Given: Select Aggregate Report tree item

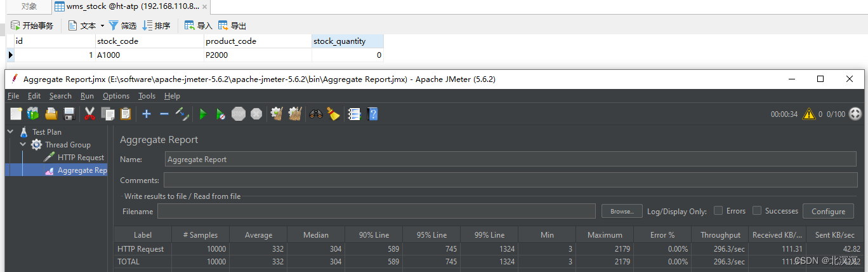Looking at the screenshot, I should 82,170.
